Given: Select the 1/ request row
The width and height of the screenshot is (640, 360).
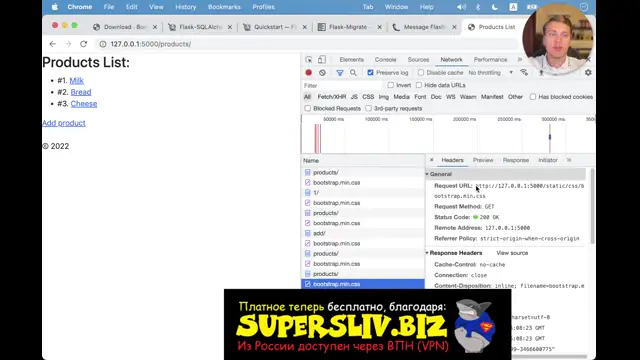Looking at the screenshot, I should point(363,193).
